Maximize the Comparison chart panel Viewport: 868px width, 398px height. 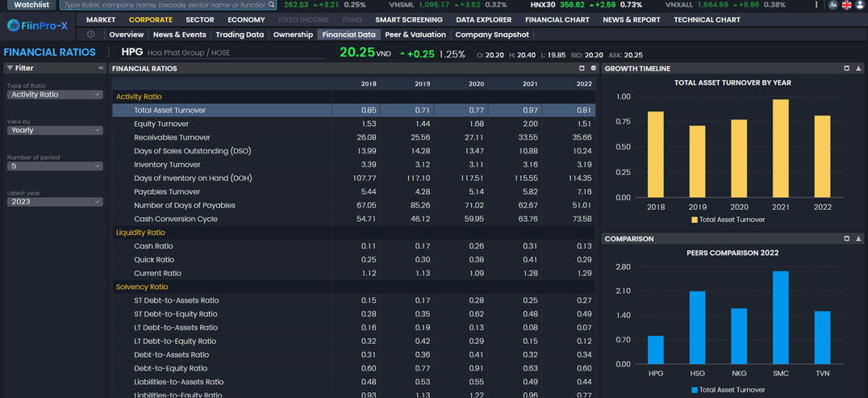[846, 239]
